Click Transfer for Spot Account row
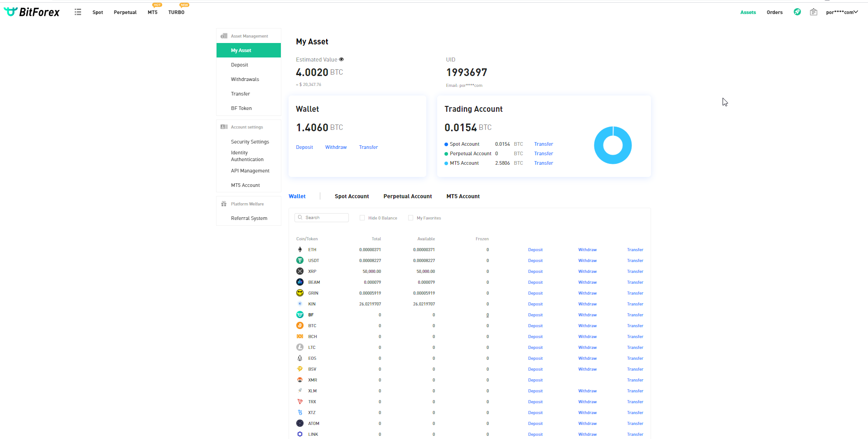 pos(543,144)
